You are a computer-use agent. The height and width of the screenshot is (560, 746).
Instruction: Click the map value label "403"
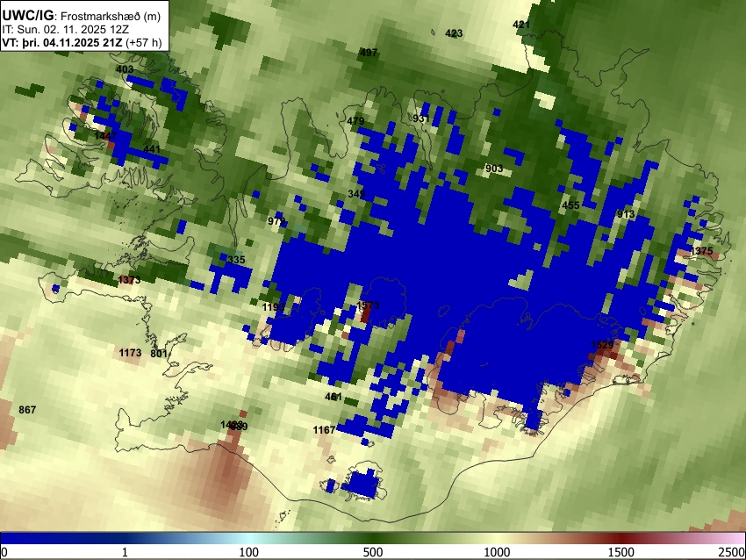pos(125,69)
